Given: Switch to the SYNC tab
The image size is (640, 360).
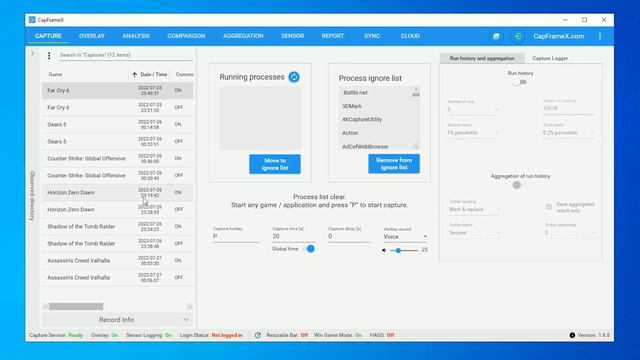Looking at the screenshot, I should point(372,36).
